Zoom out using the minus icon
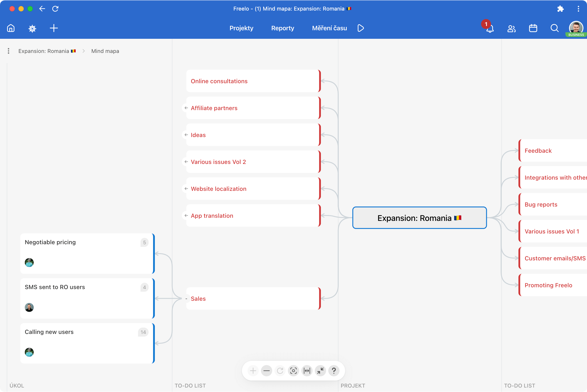The image size is (587, 392). pyautogui.click(x=266, y=370)
